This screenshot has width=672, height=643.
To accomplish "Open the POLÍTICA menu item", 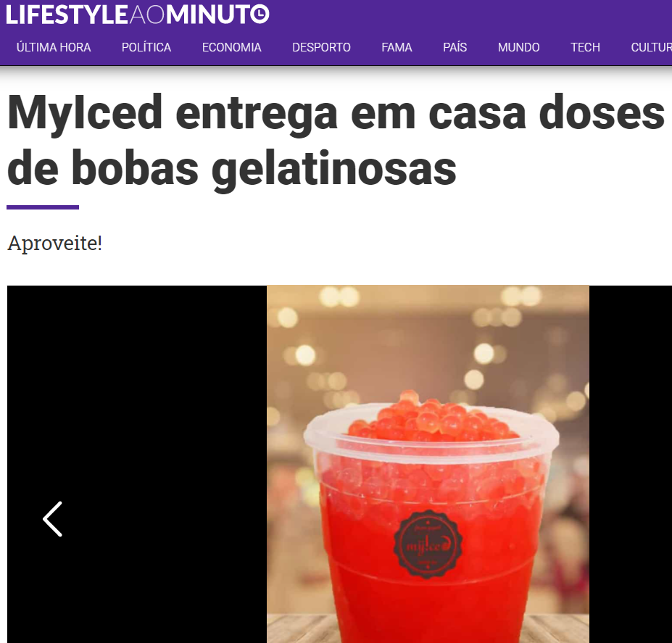I will click(x=146, y=47).
